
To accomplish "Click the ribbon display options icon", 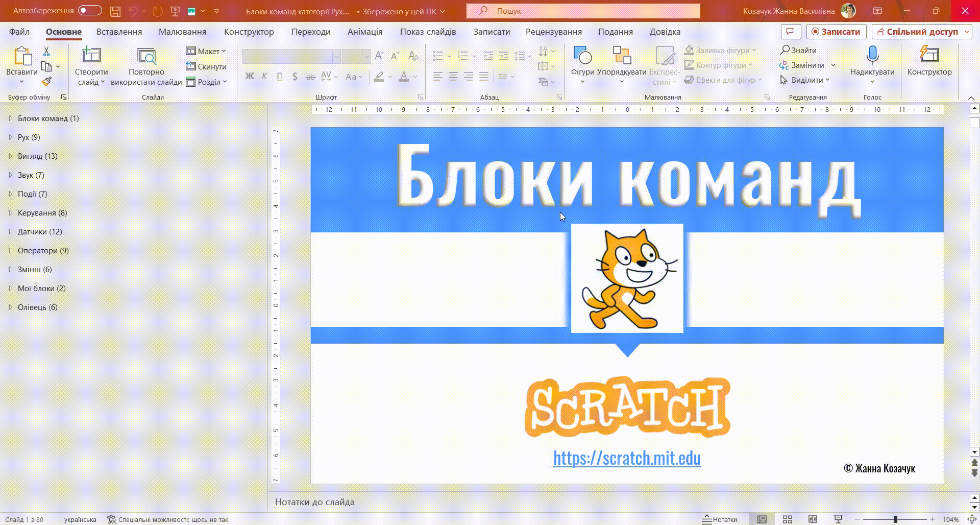I will pos(878,11).
